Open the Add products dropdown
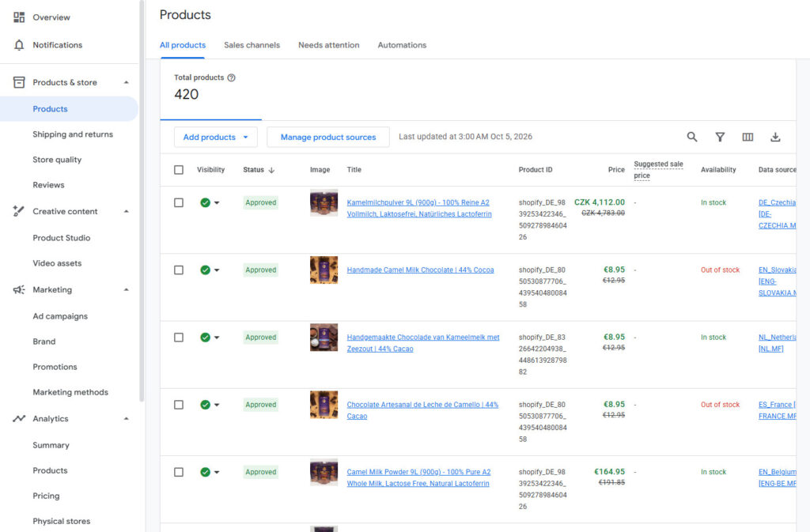 [x=215, y=138]
